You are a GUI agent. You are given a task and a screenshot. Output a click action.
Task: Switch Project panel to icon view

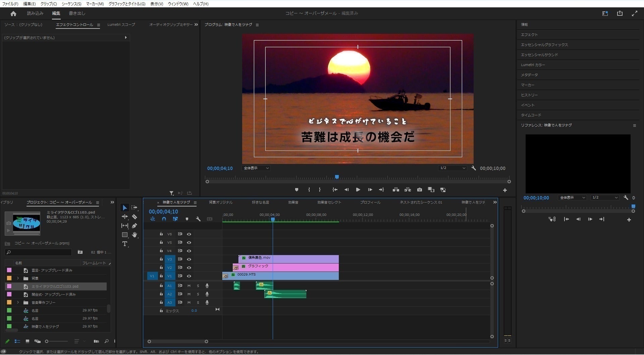pos(28,341)
